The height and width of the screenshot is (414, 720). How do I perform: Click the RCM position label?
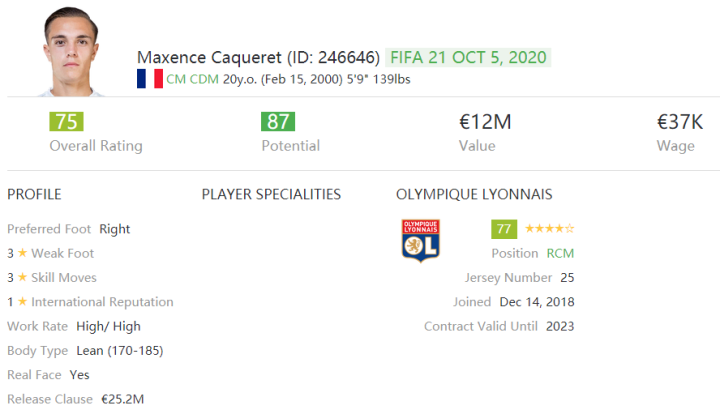(560, 253)
